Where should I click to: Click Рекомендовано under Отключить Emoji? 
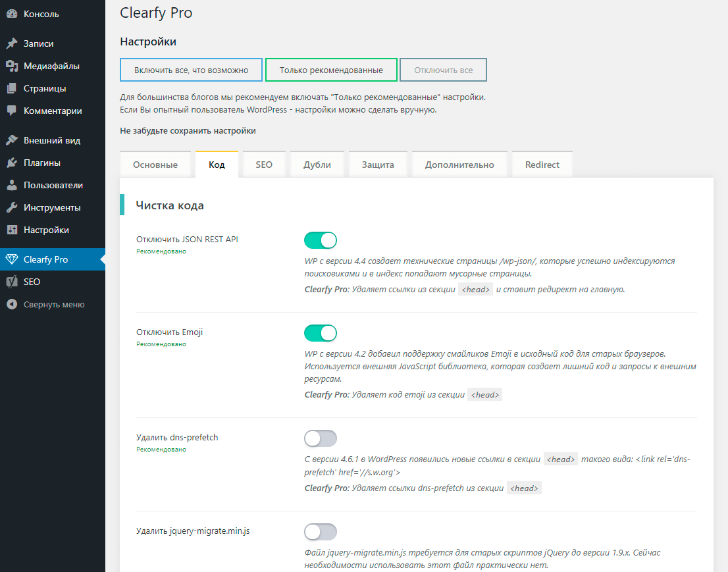pyautogui.click(x=161, y=344)
